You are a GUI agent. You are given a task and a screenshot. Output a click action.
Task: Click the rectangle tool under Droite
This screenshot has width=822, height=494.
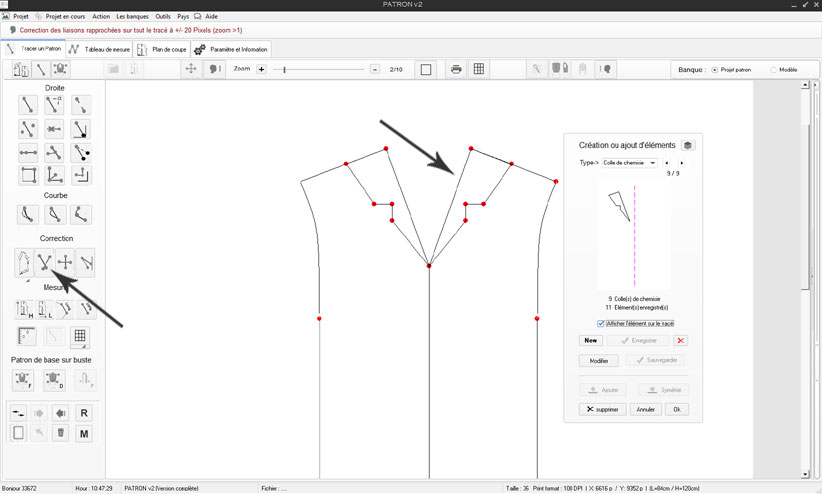28,176
